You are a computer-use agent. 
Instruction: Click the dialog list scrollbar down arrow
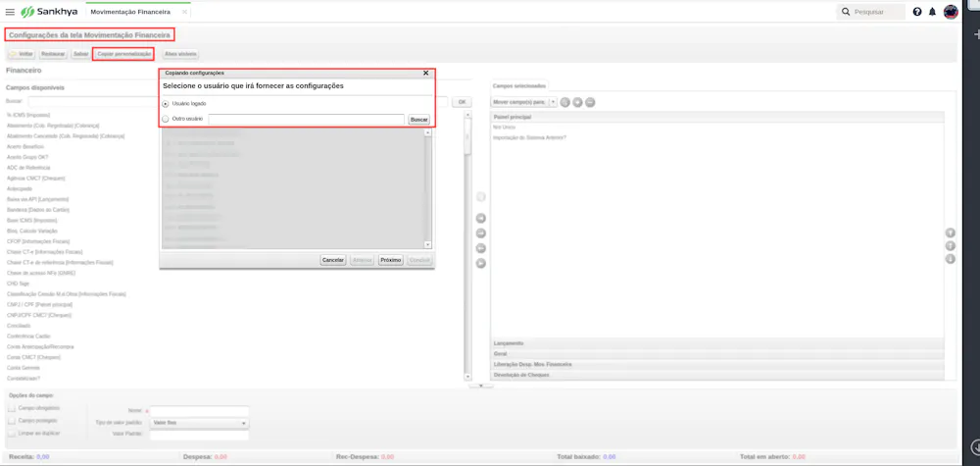(427, 244)
